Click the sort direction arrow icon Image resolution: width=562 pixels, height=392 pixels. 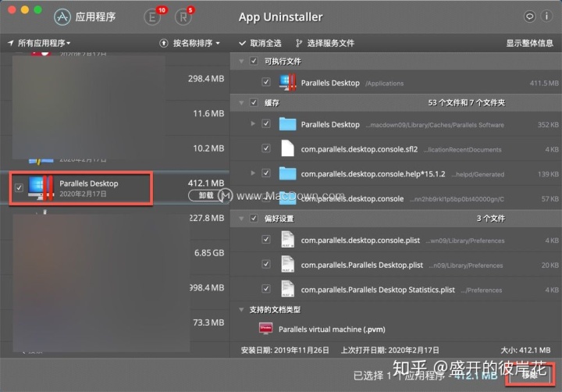(x=164, y=44)
